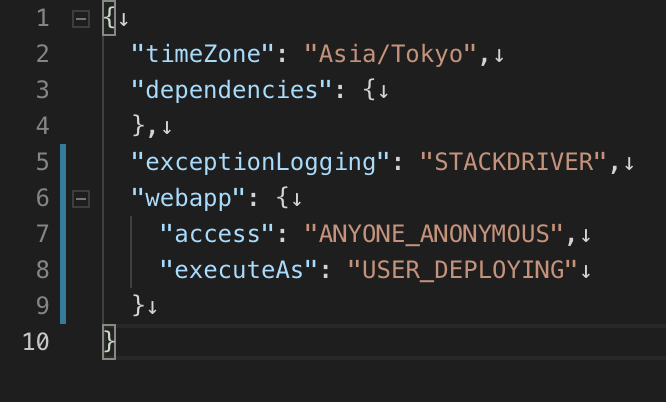Collapse the root object fold on line 1
The image size is (666, 402).
click(x=81, y=19)
